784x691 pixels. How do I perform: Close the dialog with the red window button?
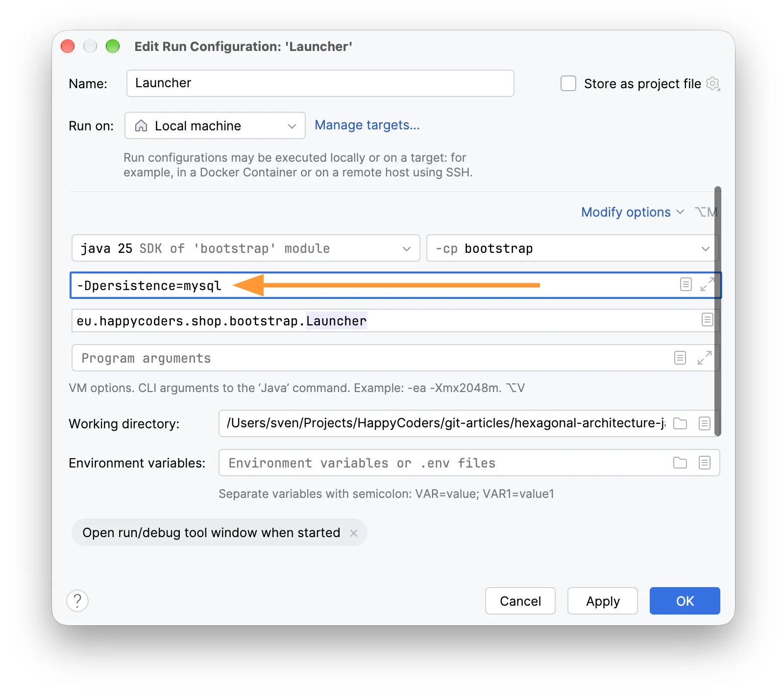click(x=68, y=46)
